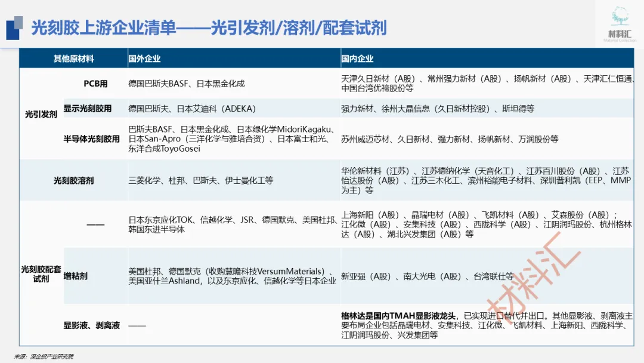This screenshot has height=363, width=644.
Task: Select the 显示光刻胶用 row label
Action: point(88,109)
